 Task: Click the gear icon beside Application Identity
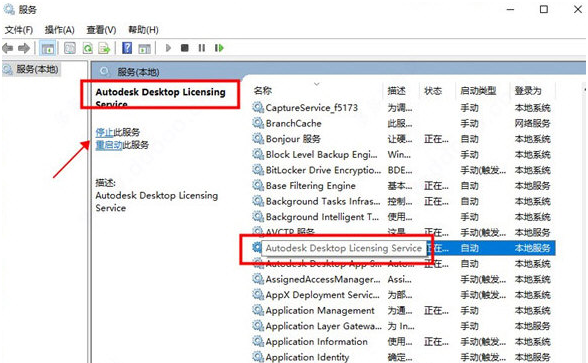click(258, 357)
